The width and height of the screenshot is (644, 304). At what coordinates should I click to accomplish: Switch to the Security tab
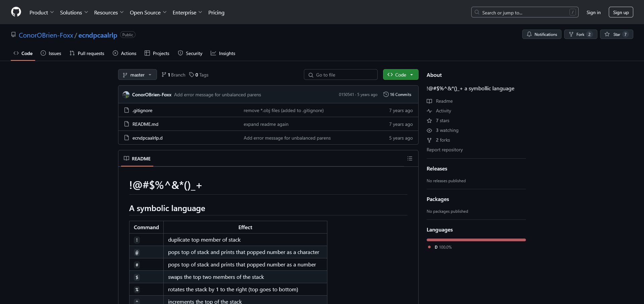click(190, 53)
